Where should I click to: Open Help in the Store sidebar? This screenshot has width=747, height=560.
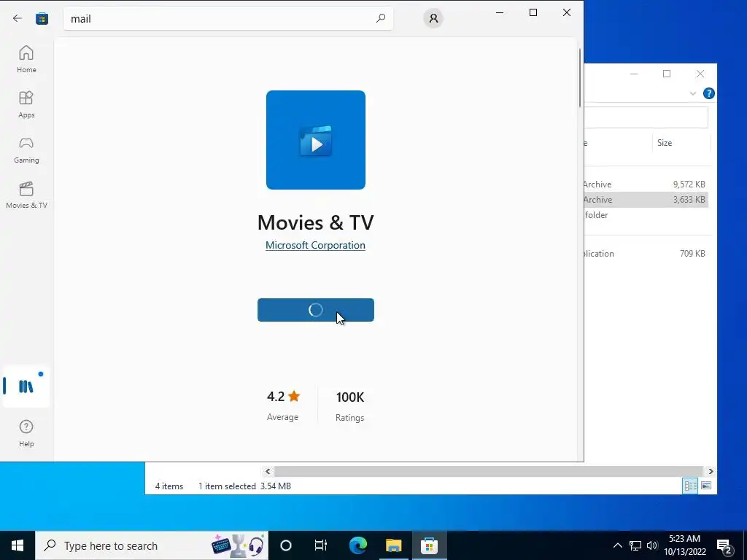(26, 433)
